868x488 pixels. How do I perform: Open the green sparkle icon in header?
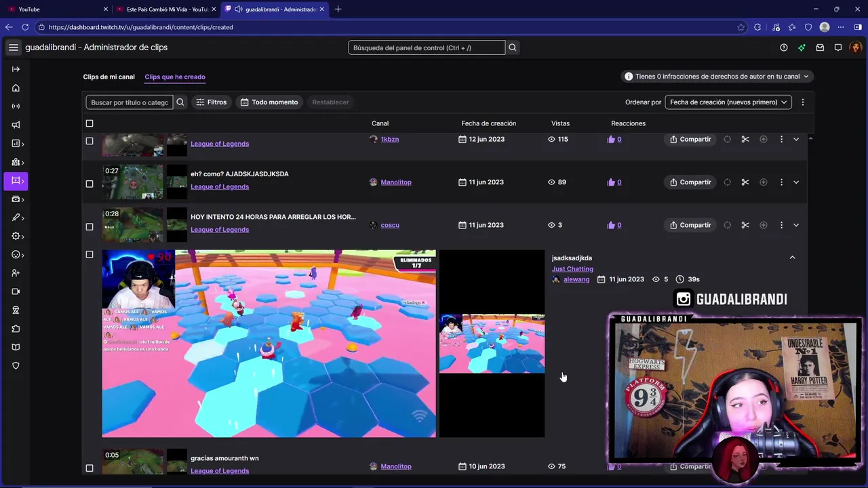[802, 47]
